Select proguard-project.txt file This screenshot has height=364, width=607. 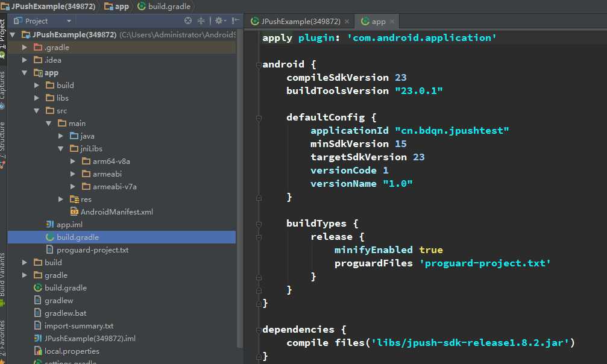pos(92,249)
